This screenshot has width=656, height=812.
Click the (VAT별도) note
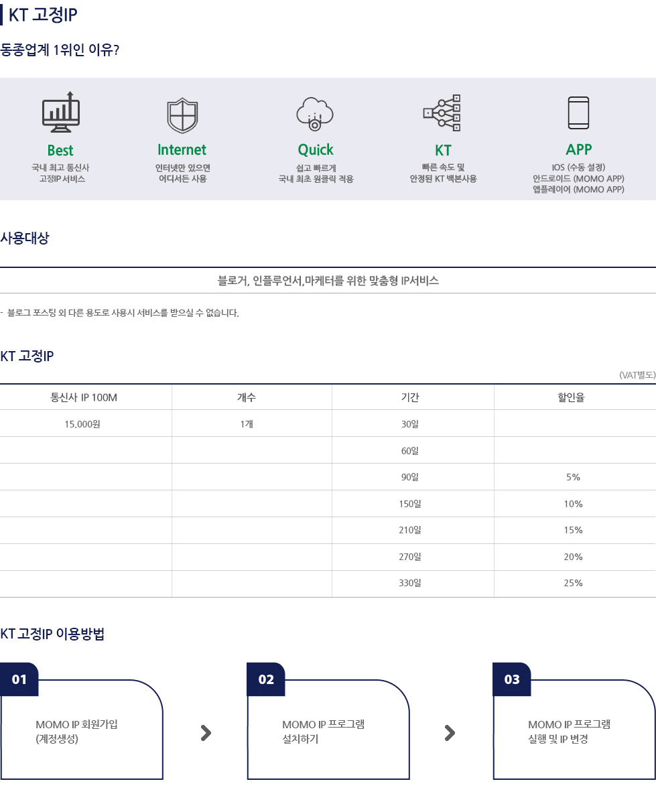[x=637, y=375]
